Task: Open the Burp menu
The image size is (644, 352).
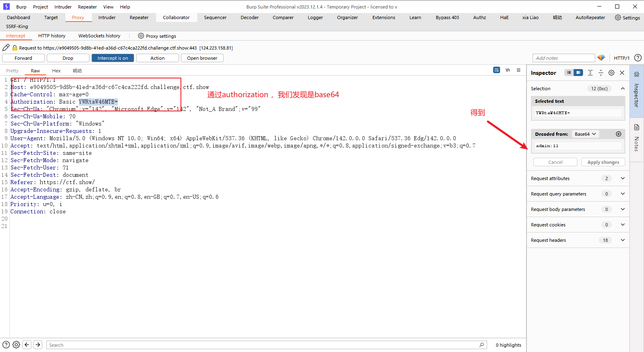Action: click(21, 7)
